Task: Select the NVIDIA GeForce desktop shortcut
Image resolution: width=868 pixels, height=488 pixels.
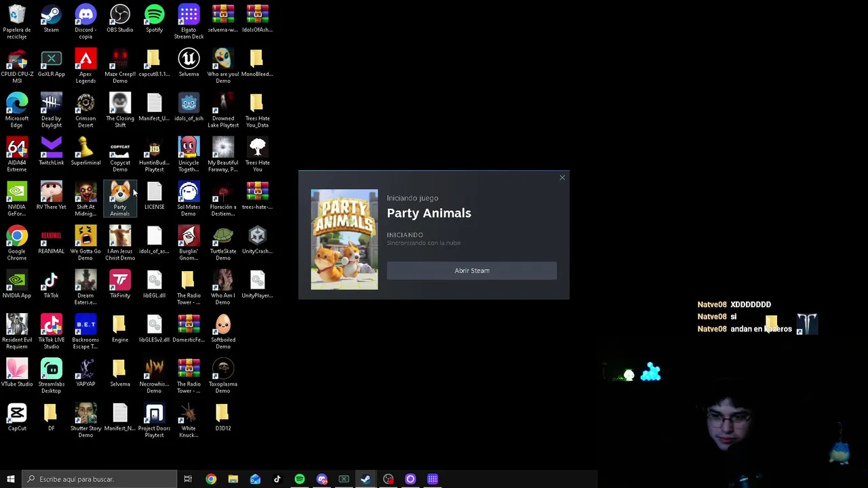Action: 17,199
